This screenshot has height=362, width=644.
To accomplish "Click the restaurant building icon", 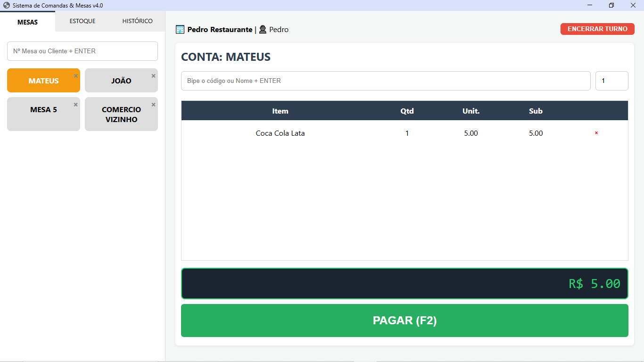I will click(x=180, y=29).
